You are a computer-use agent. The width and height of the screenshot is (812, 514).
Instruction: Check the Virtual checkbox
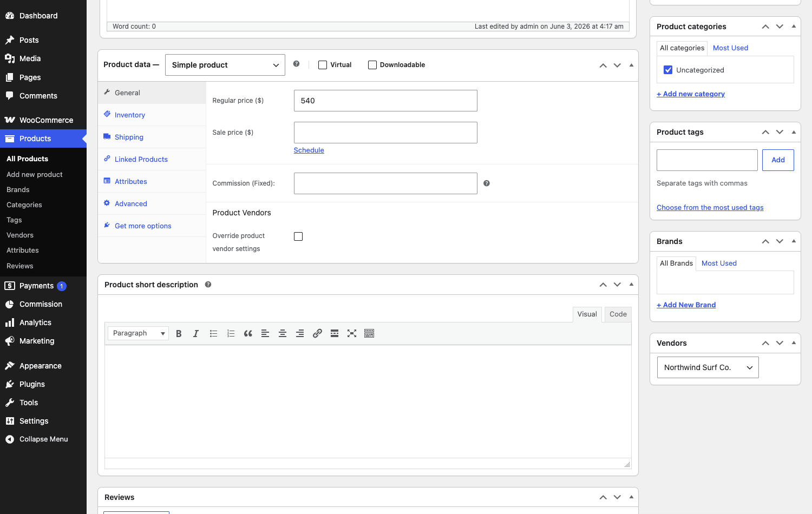(x=323, y=65)
